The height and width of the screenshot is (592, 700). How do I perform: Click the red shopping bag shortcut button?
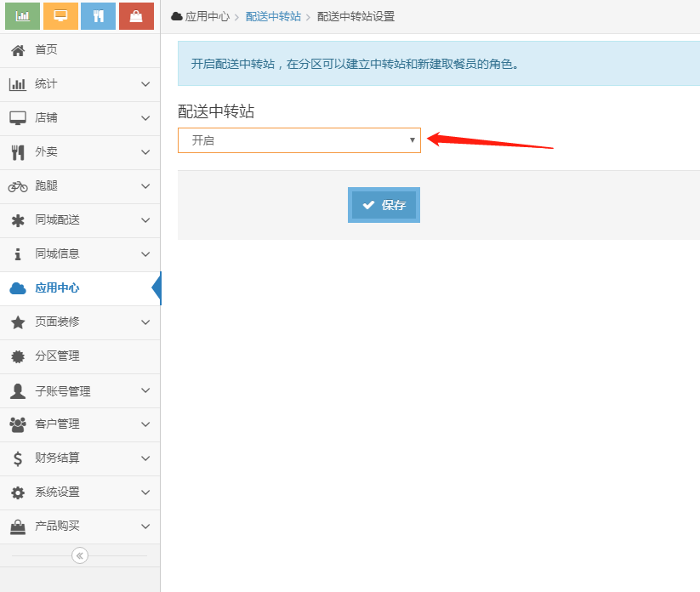tap(136, 16)
